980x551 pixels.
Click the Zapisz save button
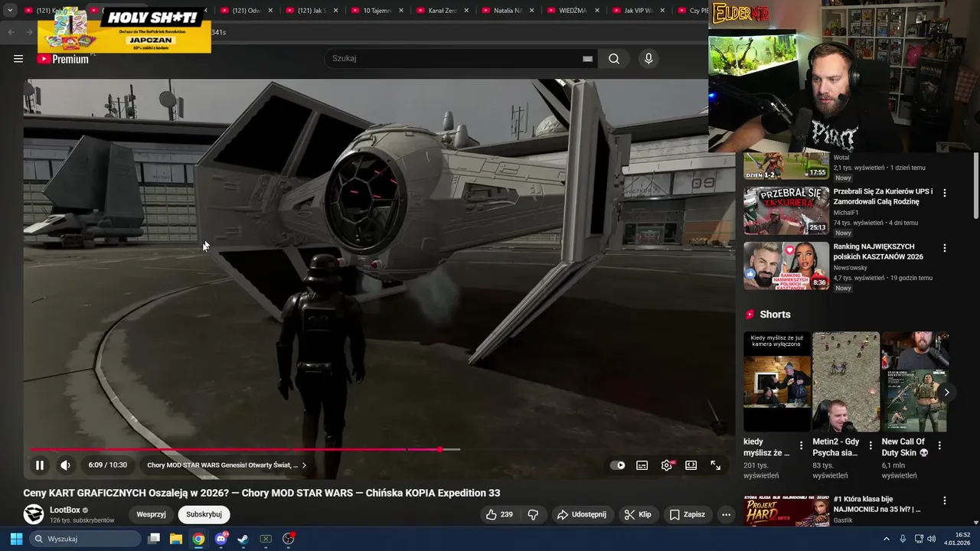tap(688, 514)
